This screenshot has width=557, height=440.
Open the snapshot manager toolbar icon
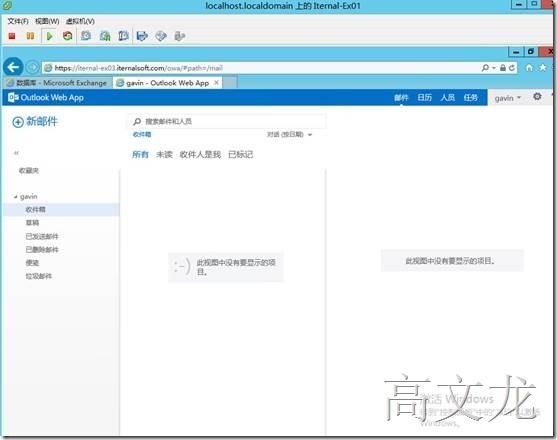tap(123, 36)
